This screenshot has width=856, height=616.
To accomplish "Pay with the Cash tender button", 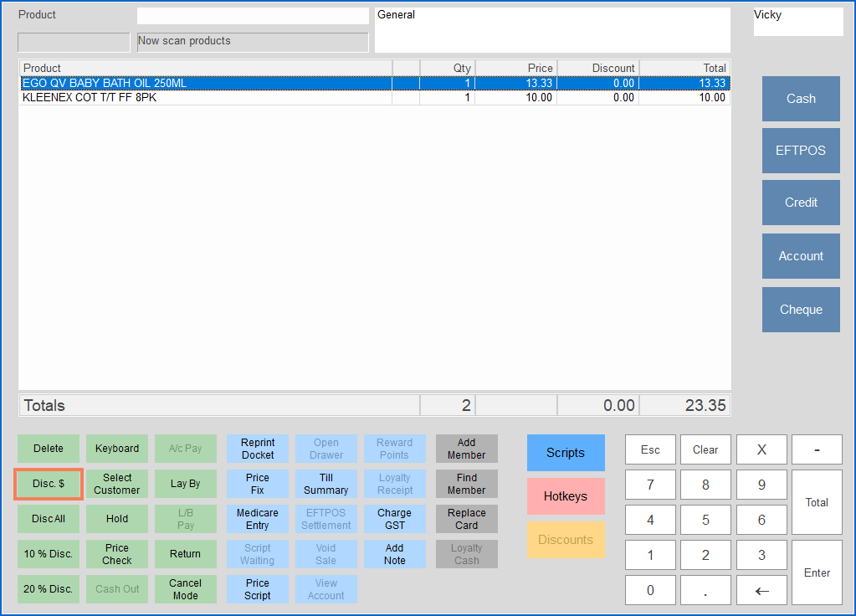I will [801, 99].
